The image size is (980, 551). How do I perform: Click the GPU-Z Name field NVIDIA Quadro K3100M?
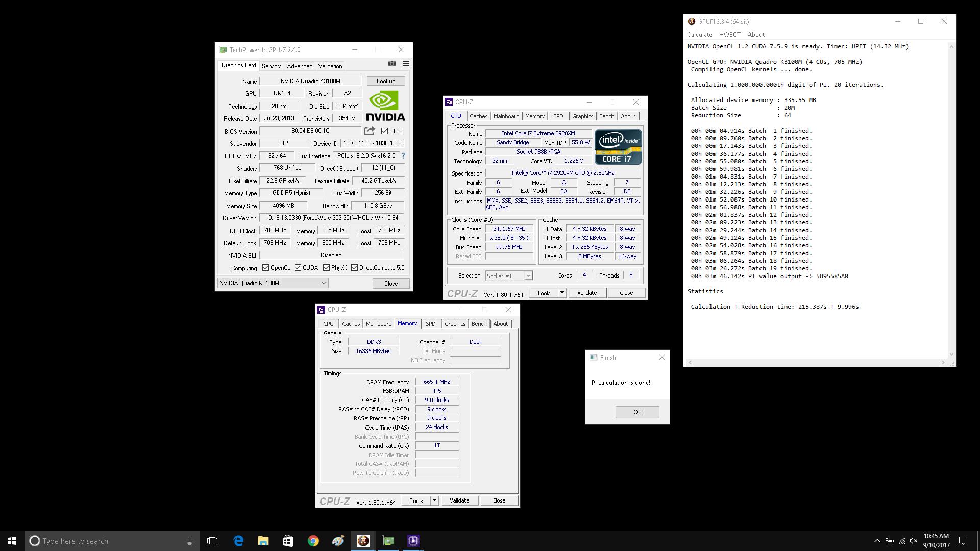pyautogui.click(x=310, y=81)
